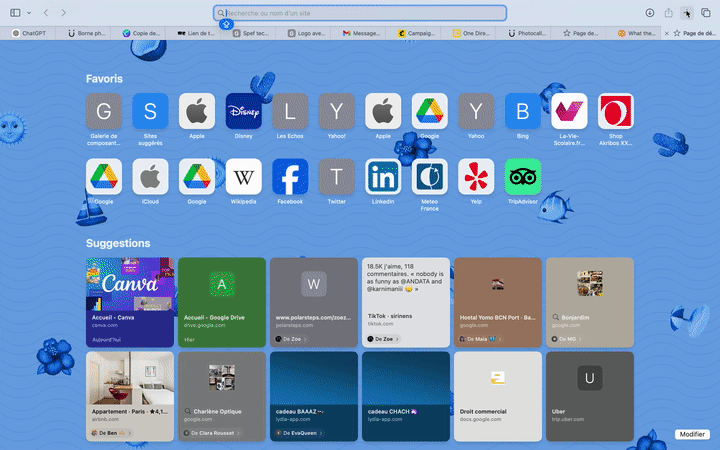Image resolution: width=720 pixels, height=450 pixels.
Task: Expand the 'De Zoe' shared-by chevron on TikTok card
Action: 397,340
